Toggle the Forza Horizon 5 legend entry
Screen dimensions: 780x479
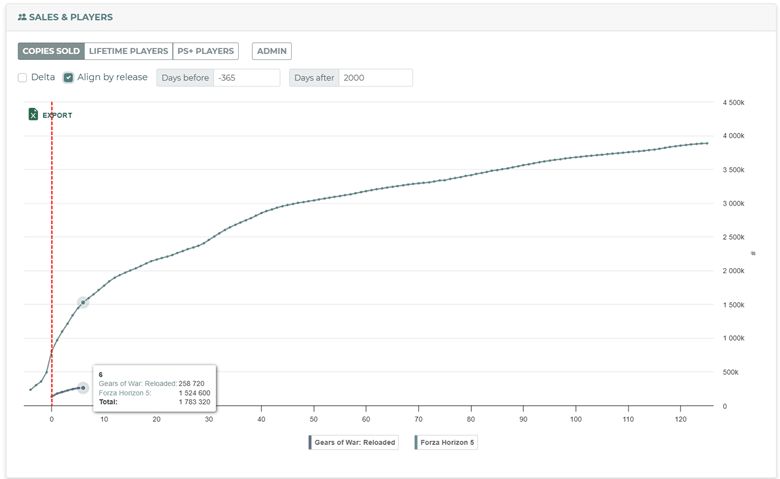[446, 442]
